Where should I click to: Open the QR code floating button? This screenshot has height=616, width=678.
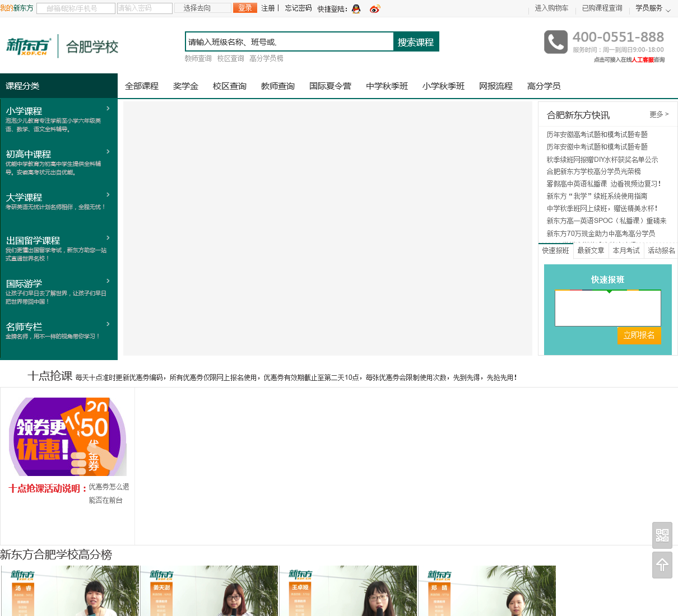662,535
